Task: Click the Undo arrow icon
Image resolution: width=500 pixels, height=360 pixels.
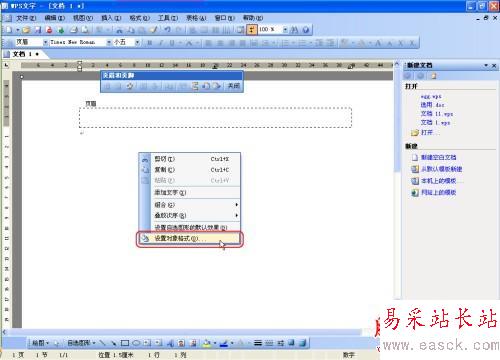Action: (167, 30)
